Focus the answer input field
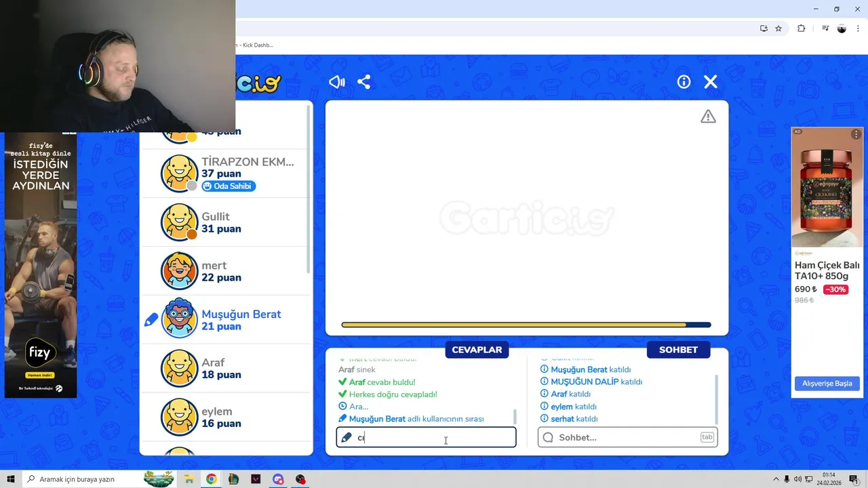 click(x=426, y=437)
